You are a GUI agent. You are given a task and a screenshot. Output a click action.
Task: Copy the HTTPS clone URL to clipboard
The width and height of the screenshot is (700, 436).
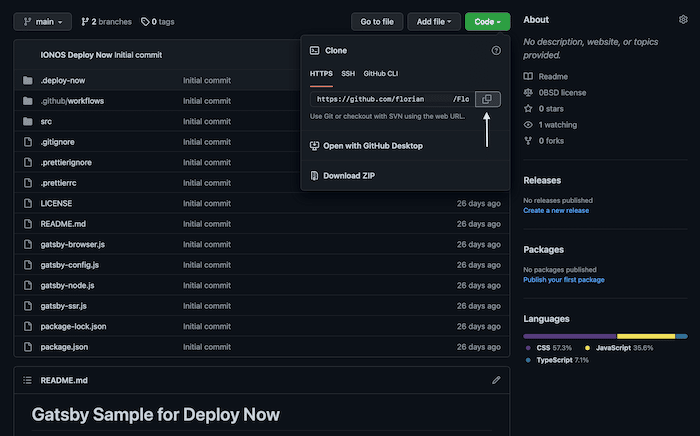point(488,99)
